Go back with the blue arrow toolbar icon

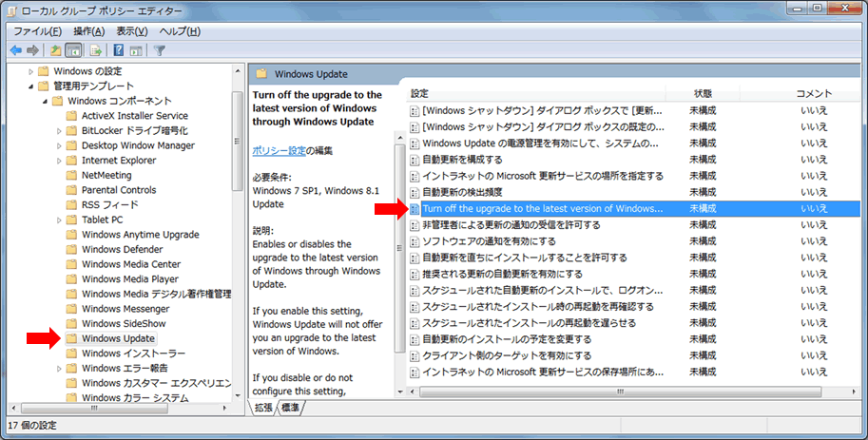(16, 50)
